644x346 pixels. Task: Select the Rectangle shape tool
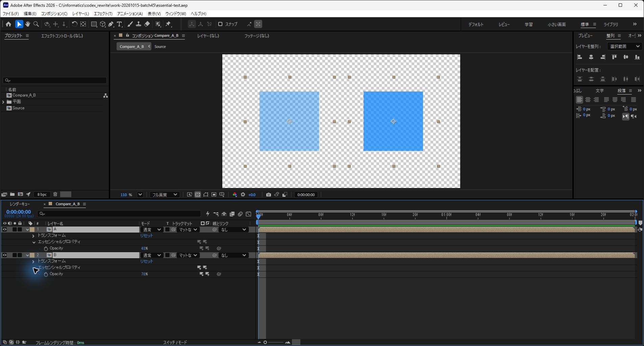pyautogui.click(x=94, y=24)
